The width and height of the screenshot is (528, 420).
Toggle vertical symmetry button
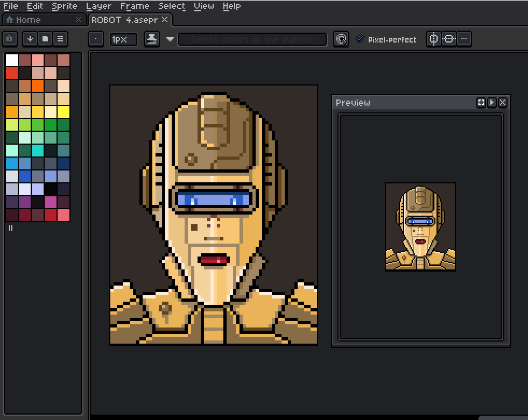tap(449, 39)
